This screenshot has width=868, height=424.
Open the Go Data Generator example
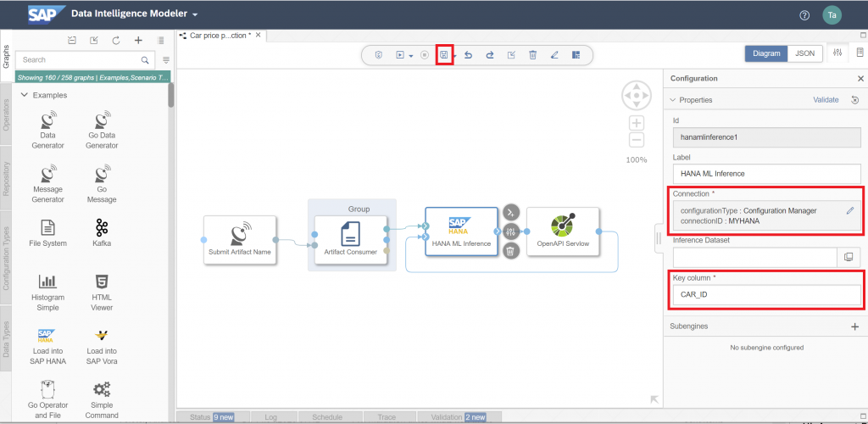tap(102, 130)
